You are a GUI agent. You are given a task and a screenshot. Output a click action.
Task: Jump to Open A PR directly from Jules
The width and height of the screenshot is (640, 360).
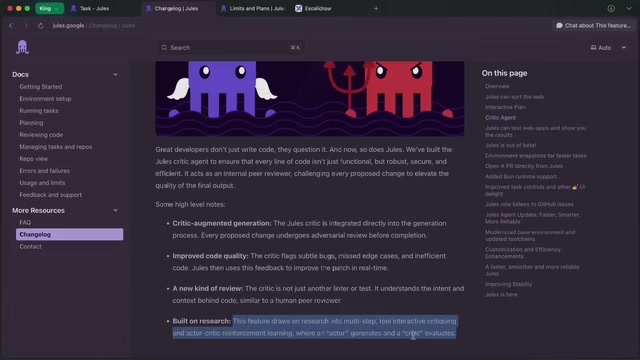tap(524, 166)
